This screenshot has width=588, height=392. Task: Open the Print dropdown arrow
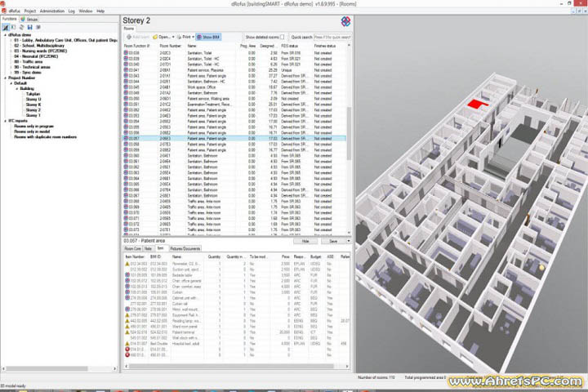click(193, 37)
